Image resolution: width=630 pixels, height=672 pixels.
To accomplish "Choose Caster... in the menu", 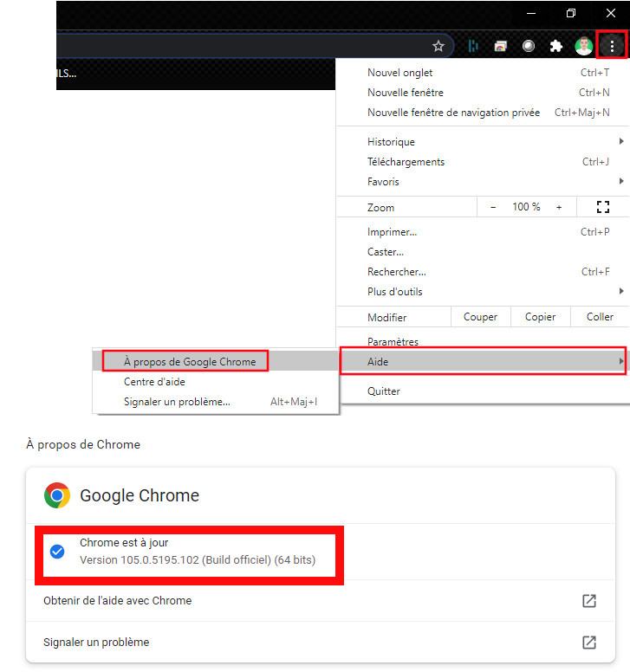I will (x=483, y=252).
